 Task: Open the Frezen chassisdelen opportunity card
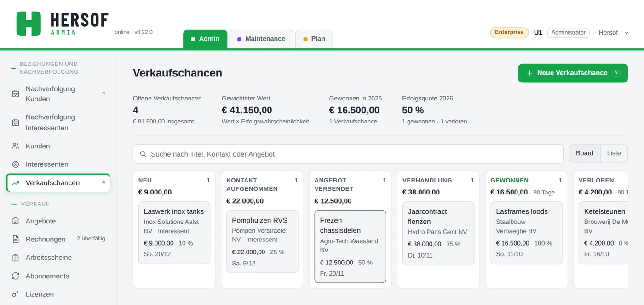click(x=350, y=246)
